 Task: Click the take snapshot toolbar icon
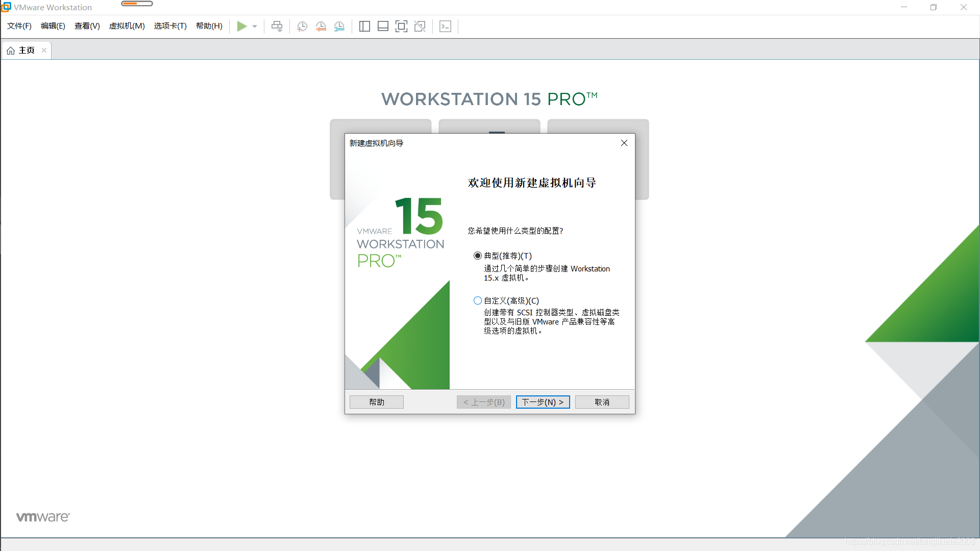(302, 26)
